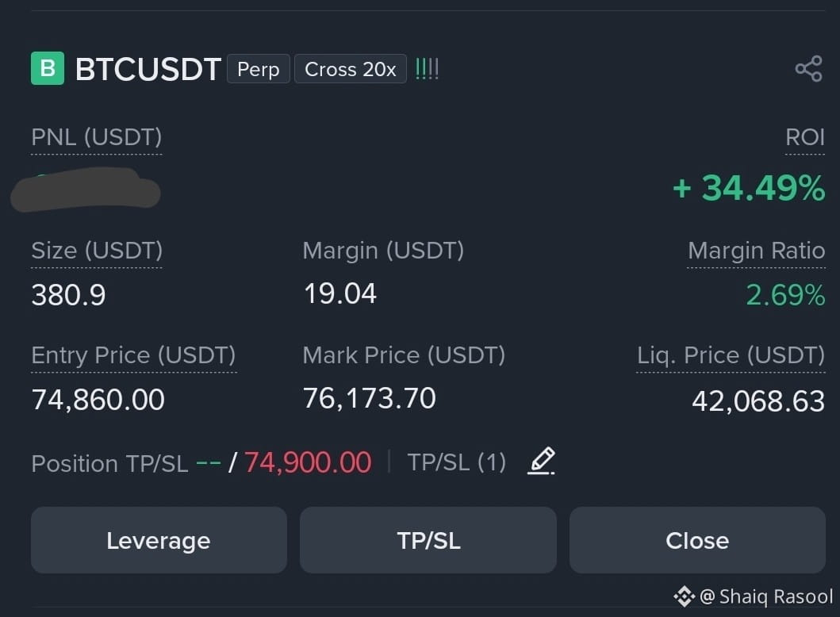Tap the 74,900.00 stop-loss value
Viewport: 840px width, 617px height.
[308, 462]
